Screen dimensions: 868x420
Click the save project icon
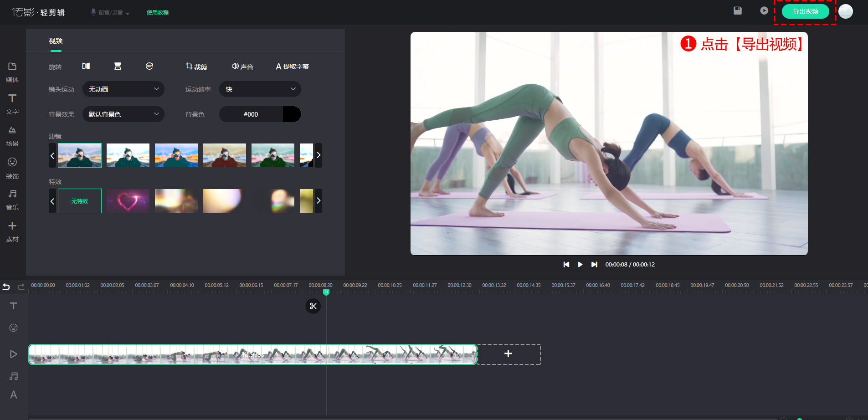(738, 10)
